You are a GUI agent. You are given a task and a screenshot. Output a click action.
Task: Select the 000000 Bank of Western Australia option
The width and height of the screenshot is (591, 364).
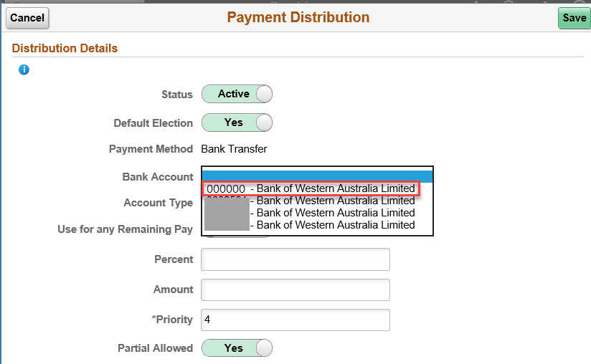(310, 188)
